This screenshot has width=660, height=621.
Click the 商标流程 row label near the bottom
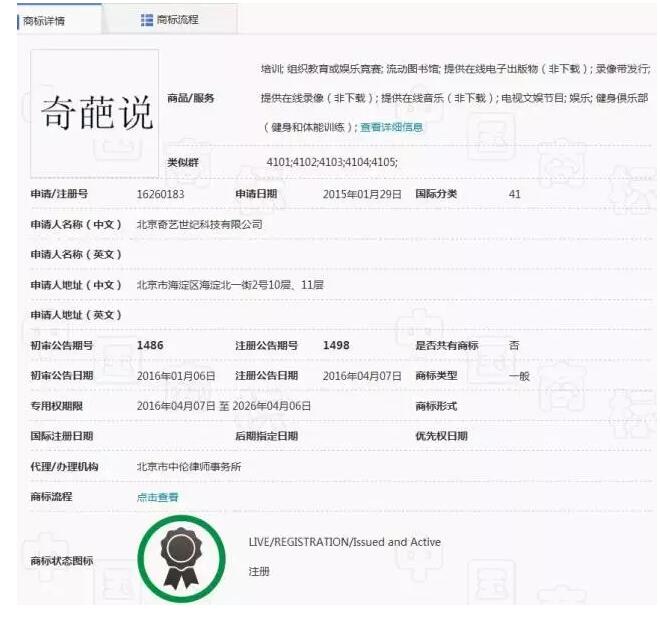point(51,497)
